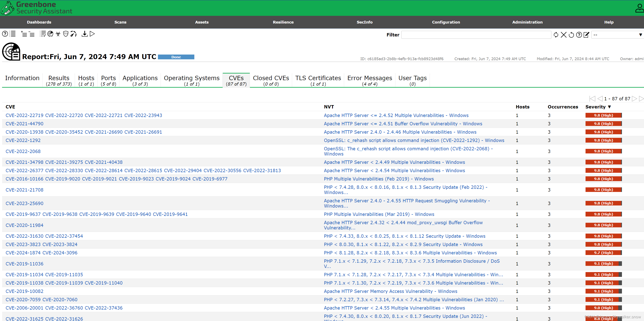
Task: Click the remove from assets icon
Action: click(31, 34)
